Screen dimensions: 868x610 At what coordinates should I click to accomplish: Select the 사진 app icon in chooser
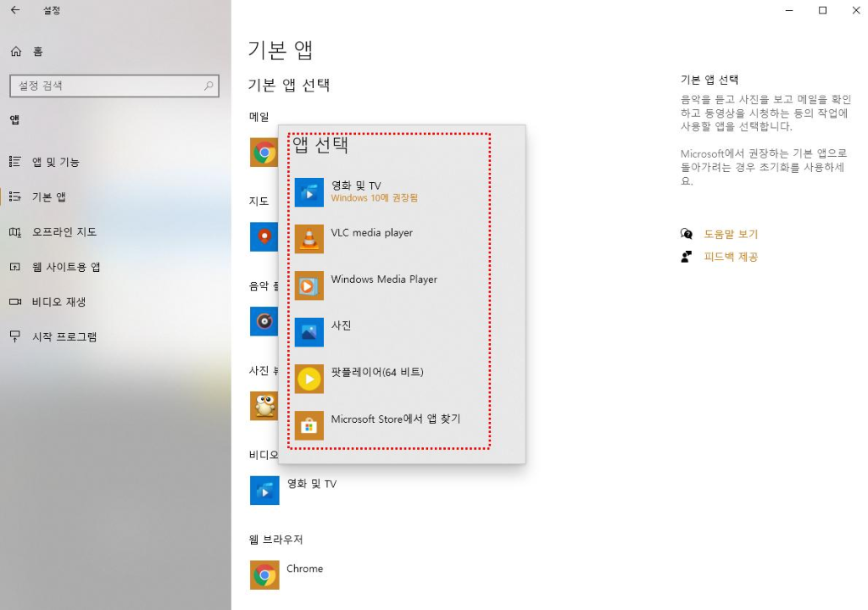coord(309,332)
